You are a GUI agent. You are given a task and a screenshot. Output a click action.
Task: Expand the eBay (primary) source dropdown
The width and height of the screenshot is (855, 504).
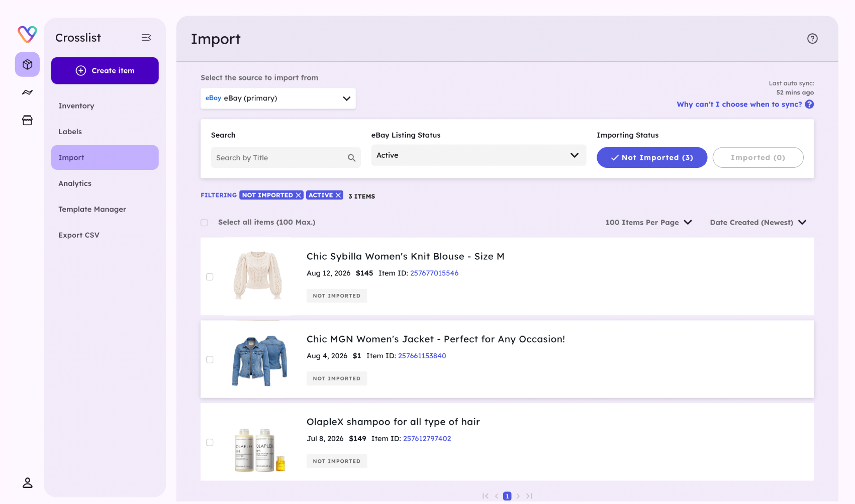[278, 98]
